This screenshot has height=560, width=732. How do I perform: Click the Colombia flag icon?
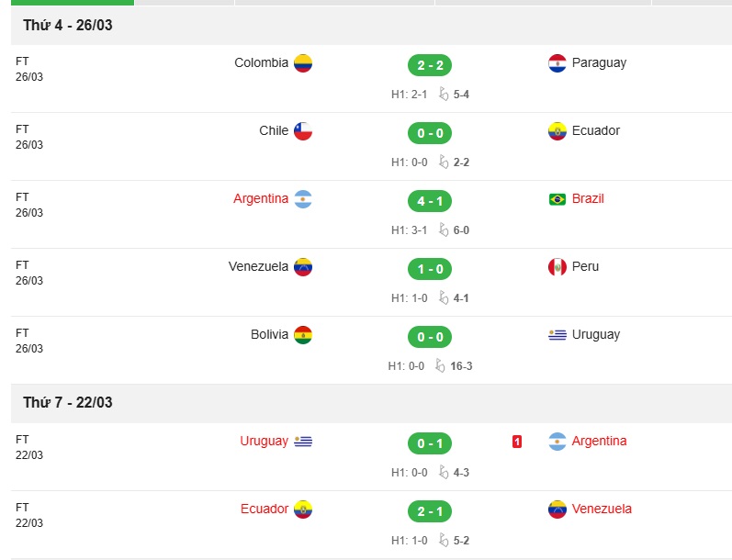[x=303, y=63]
